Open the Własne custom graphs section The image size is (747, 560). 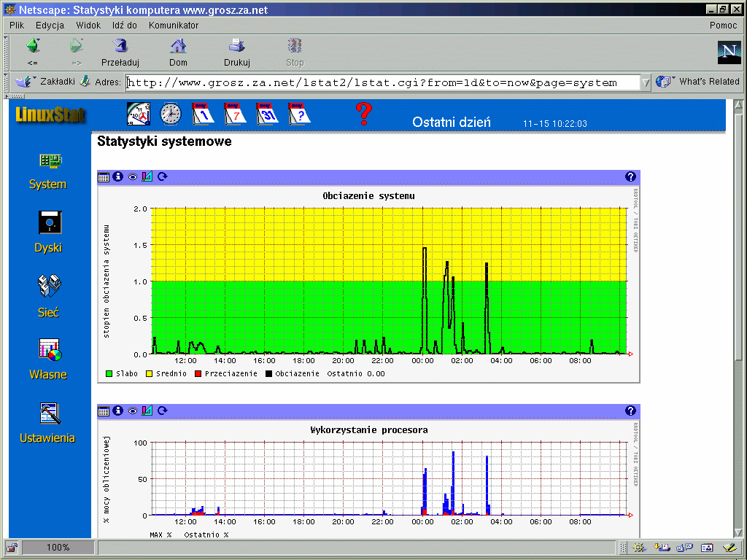tap(48, 359)
